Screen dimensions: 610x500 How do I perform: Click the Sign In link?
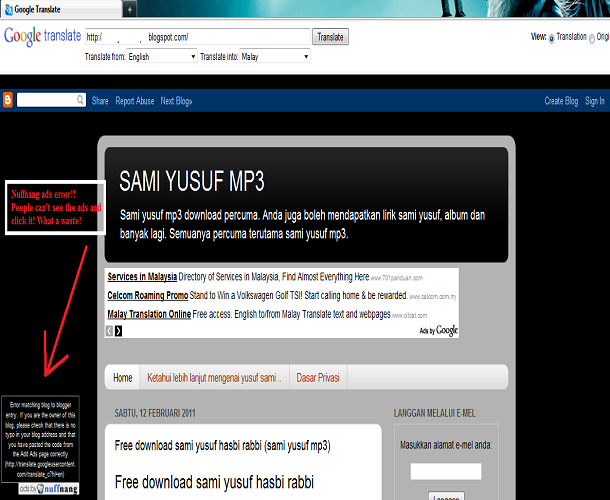[595, 101]
